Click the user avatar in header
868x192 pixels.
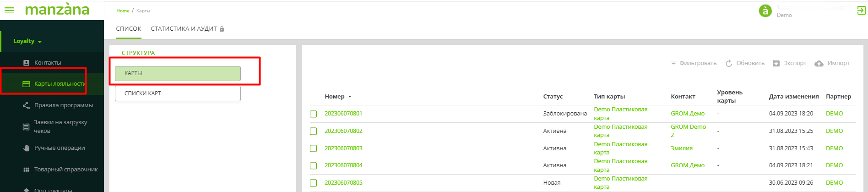click(x=765, y=11)
